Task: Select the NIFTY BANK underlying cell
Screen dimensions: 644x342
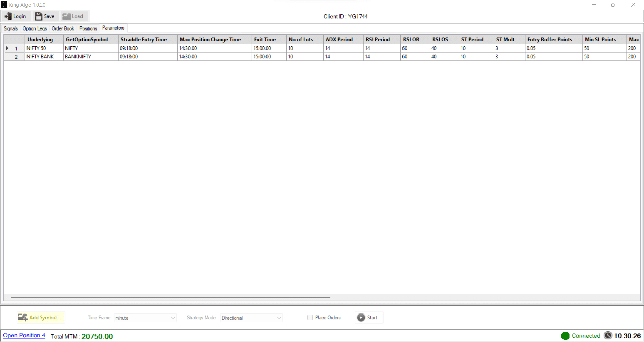Action: click(x=44, y=57)
